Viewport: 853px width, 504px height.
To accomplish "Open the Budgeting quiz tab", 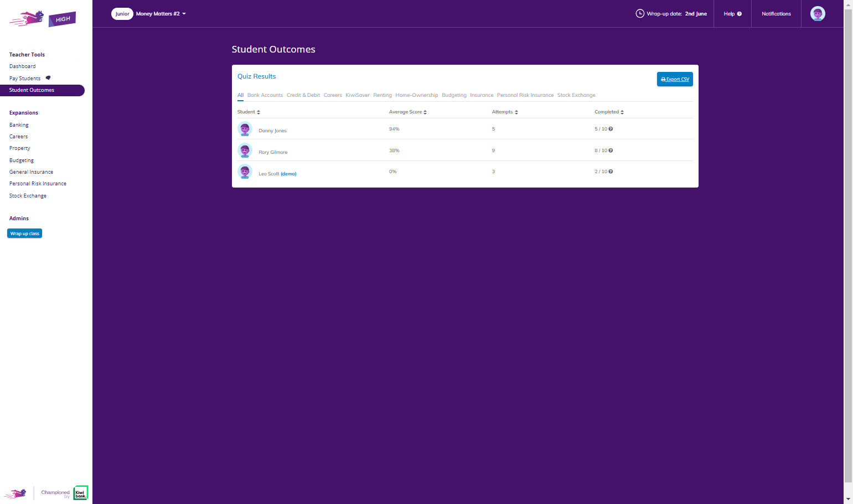I will (454, 95).
